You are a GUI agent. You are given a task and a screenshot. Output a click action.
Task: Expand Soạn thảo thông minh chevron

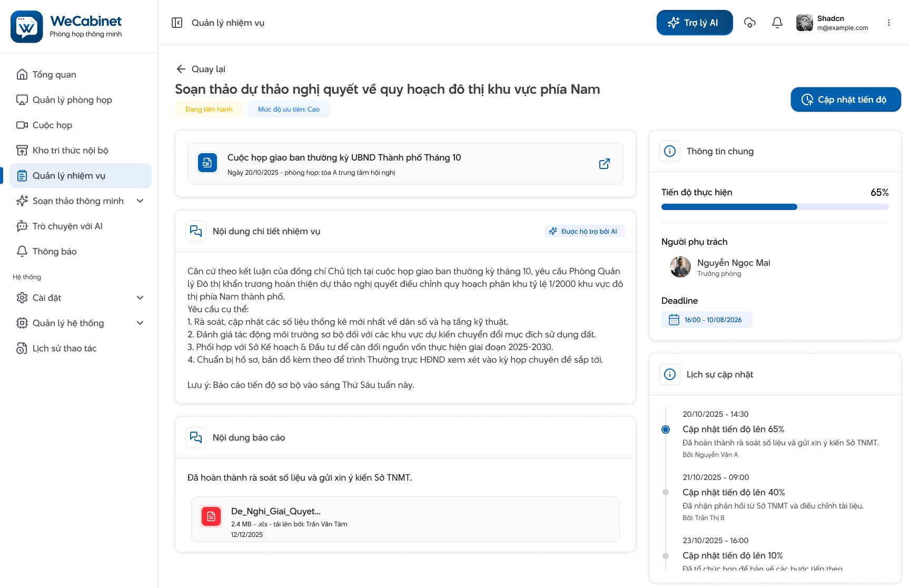140,201
